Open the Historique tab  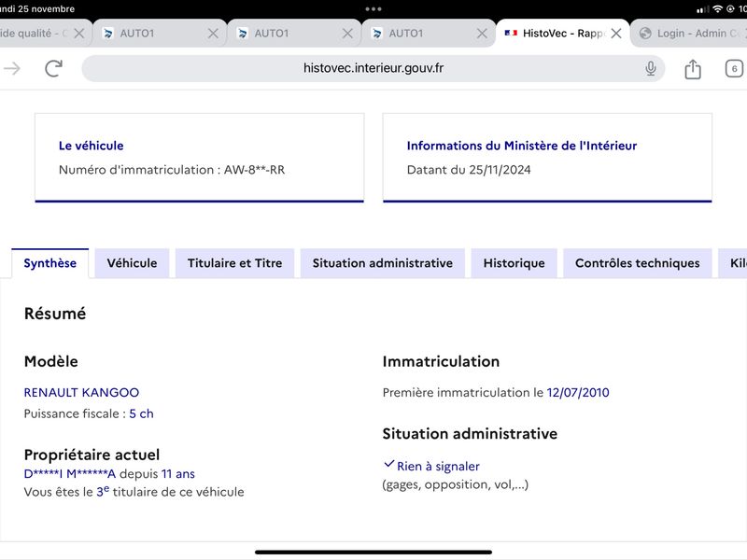[514, 263]
